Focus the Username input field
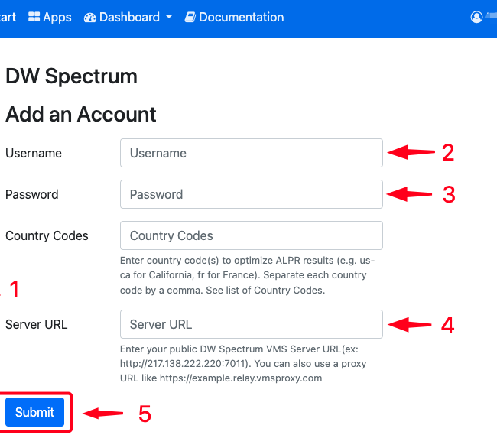497x448 pixels. (x=252, y=153)
